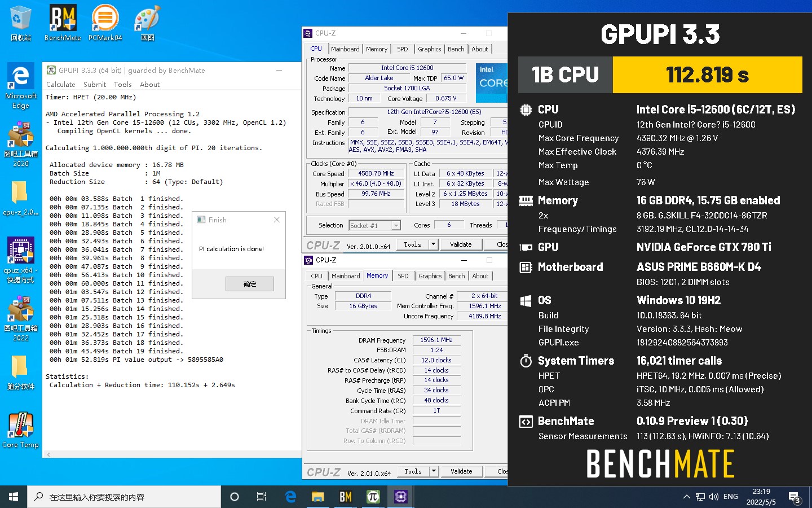
Task: Minimize the GPUPI window
Action: (279, 70)
